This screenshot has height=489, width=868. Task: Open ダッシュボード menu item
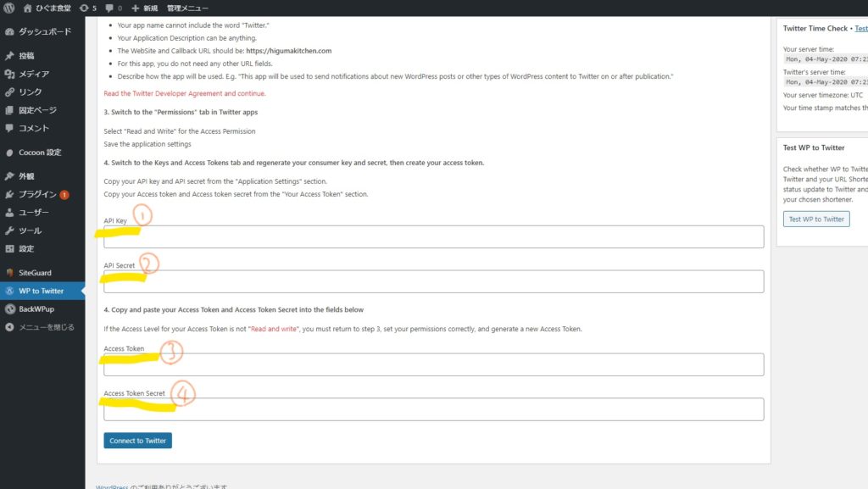pos(42,31)
